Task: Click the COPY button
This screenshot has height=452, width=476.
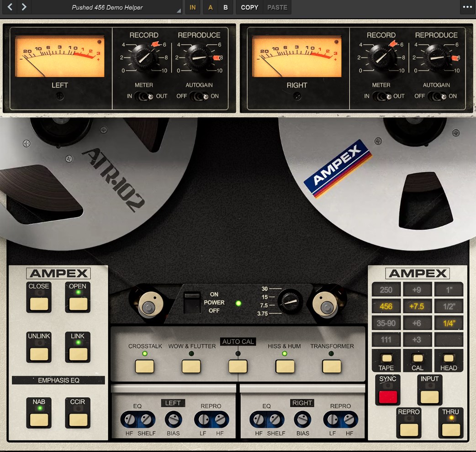Action: point(249,7)
